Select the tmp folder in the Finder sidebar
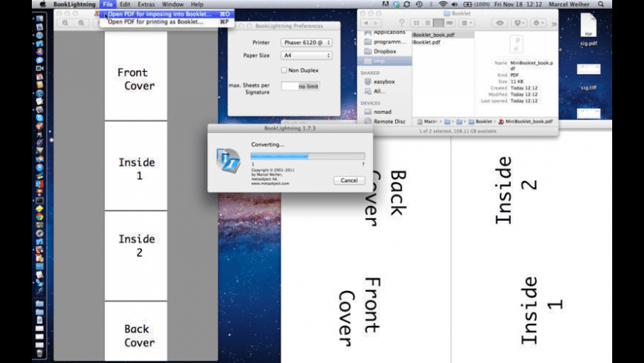644x363 pixels. 385,61
